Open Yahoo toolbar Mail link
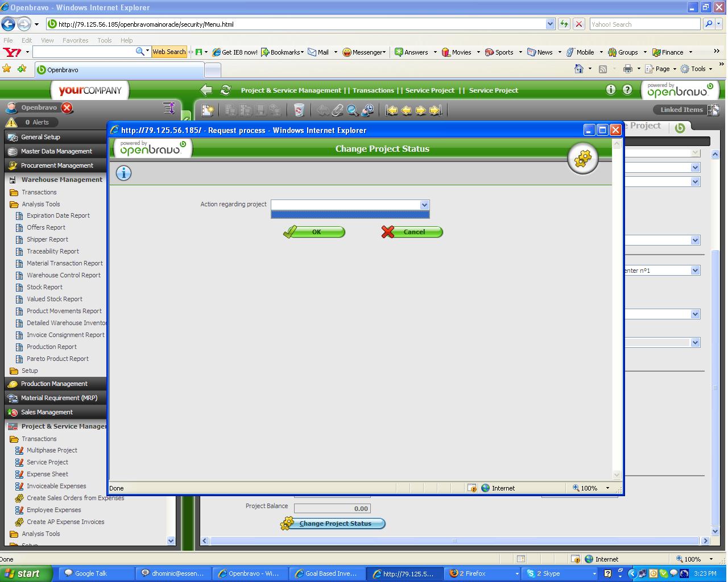 tap(322, 52)
